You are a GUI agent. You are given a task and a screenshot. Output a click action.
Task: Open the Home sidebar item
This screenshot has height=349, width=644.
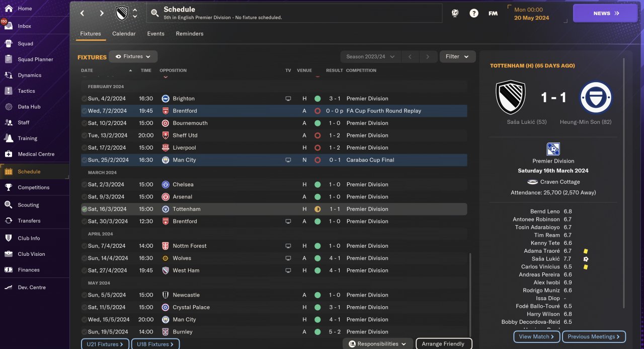(x=25, y=9)
